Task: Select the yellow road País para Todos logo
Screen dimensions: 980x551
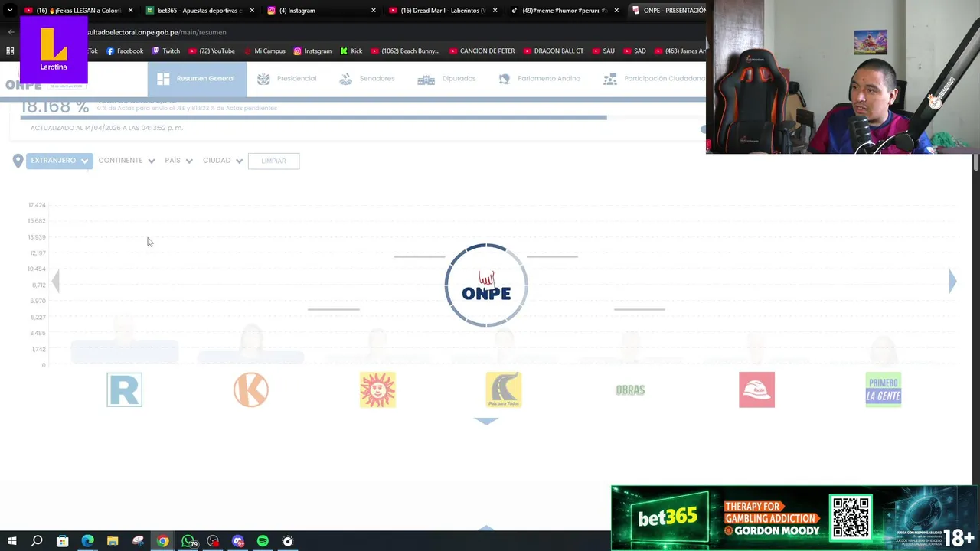Action: pyautogui.click(x=504, y=390)
